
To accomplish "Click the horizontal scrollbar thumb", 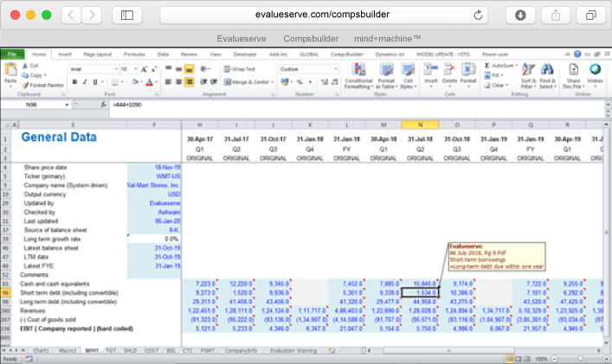I will 449,350.
